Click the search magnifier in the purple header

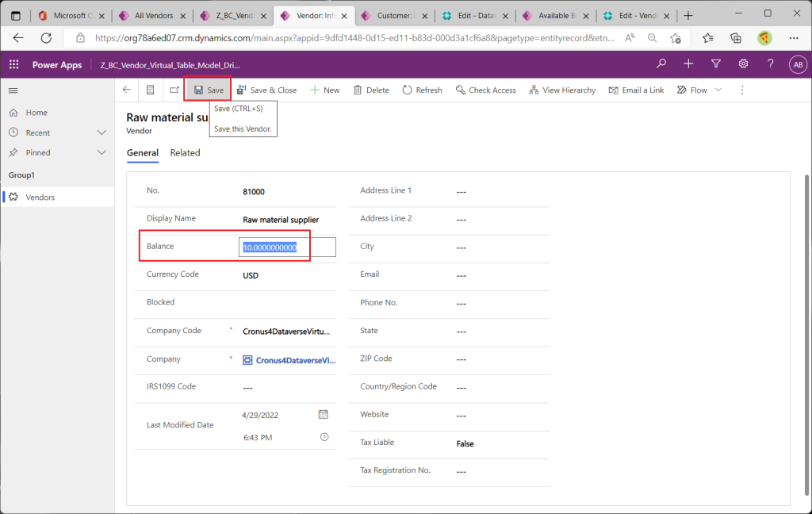tap(661, 63)
